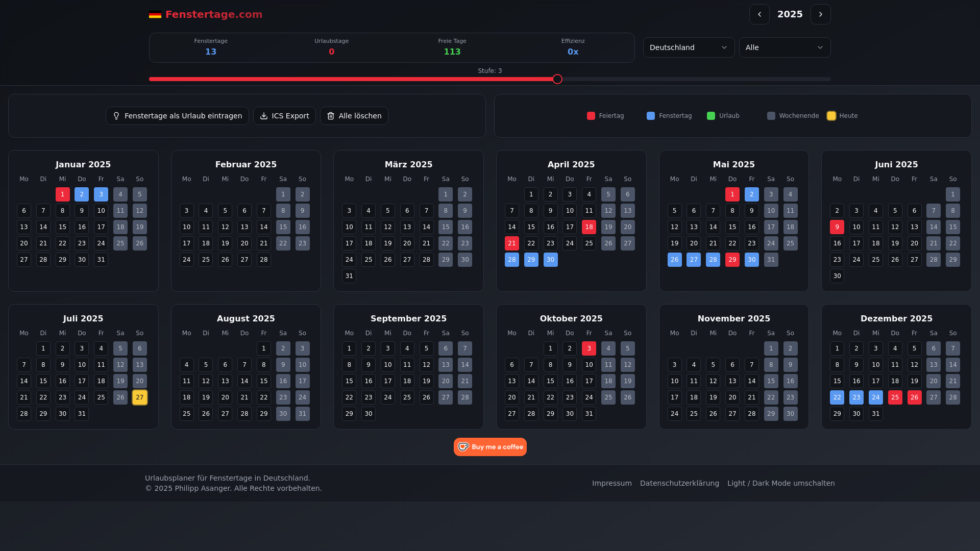Toggle Fenstertag April 29 as vacation
980x551 pixels.
tap(531, 260)
